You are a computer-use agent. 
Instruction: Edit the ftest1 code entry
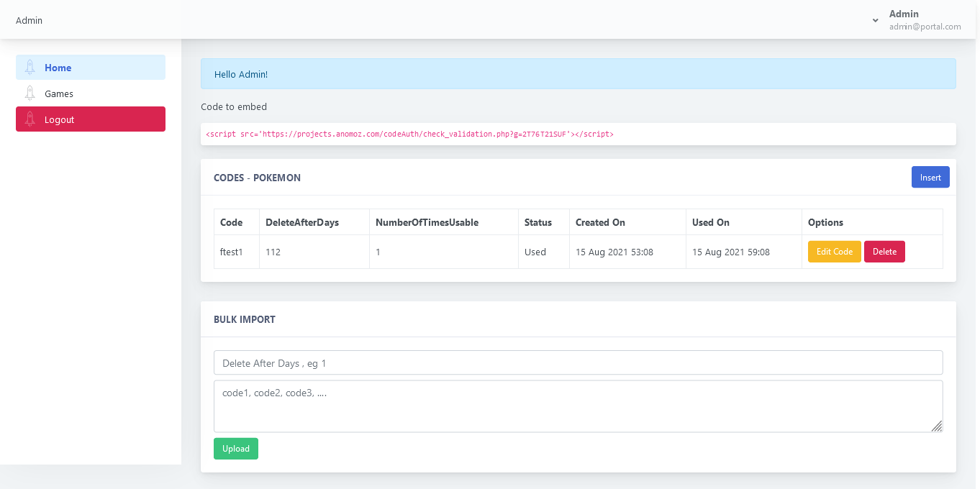coord(834,252)
